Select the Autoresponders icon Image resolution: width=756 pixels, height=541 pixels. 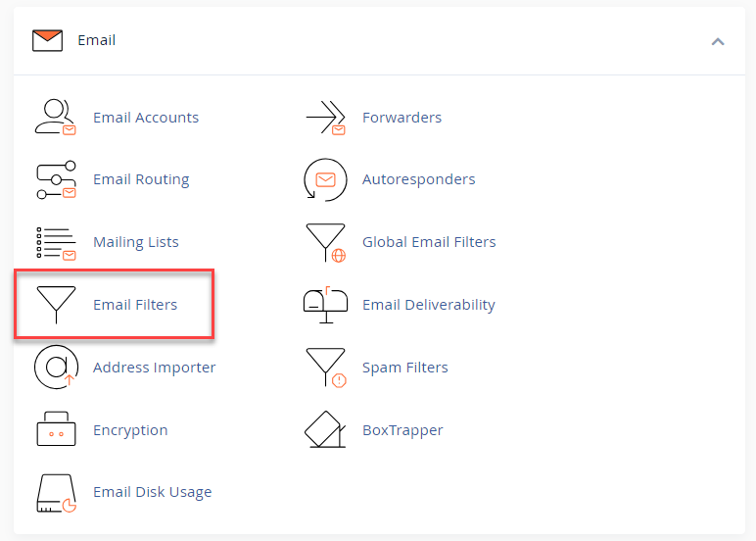coord(325,179)
